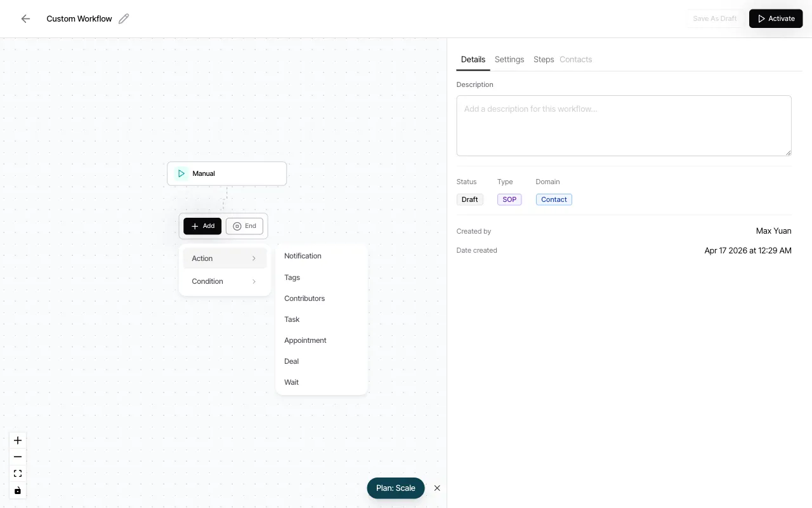Zoom out on the workflow canvas
This screenshot has width=812, height=508.
[x=18, y=457]
